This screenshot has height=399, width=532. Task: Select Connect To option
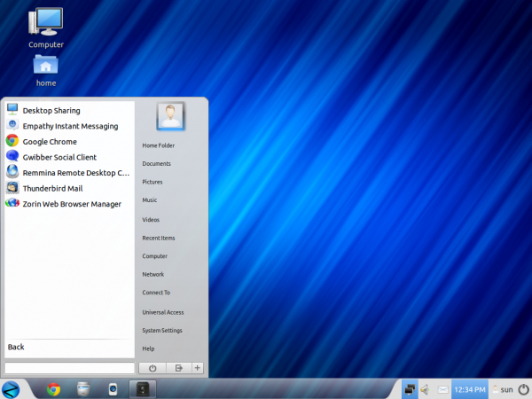coord(156,293)
